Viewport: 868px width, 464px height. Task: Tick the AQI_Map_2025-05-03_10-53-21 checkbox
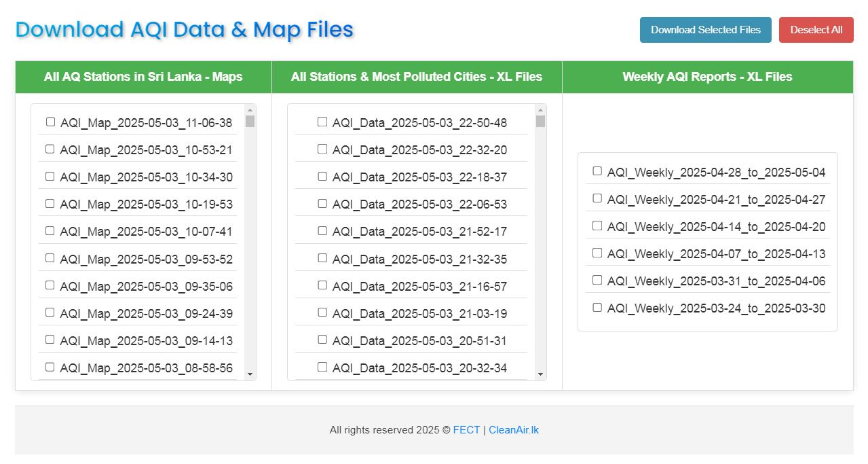click(x=50, y=149)
